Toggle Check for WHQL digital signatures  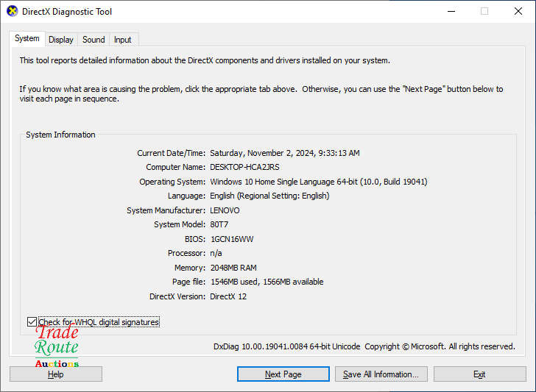pyautogui.click(x=32, y=322)
